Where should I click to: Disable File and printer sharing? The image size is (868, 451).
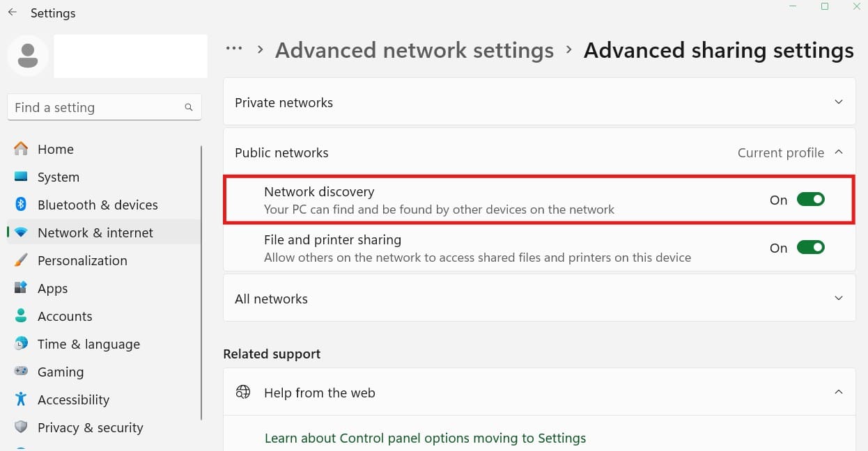tap(810, 247)
